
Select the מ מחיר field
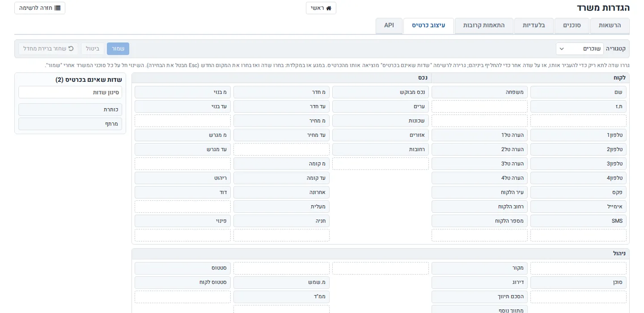point(281,121)
